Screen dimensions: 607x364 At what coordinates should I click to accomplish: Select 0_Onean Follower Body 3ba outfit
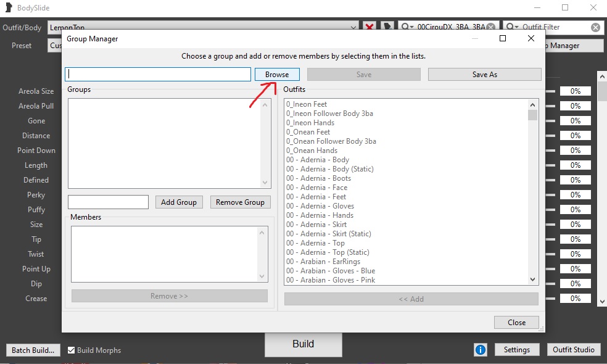tap(331, 141)
